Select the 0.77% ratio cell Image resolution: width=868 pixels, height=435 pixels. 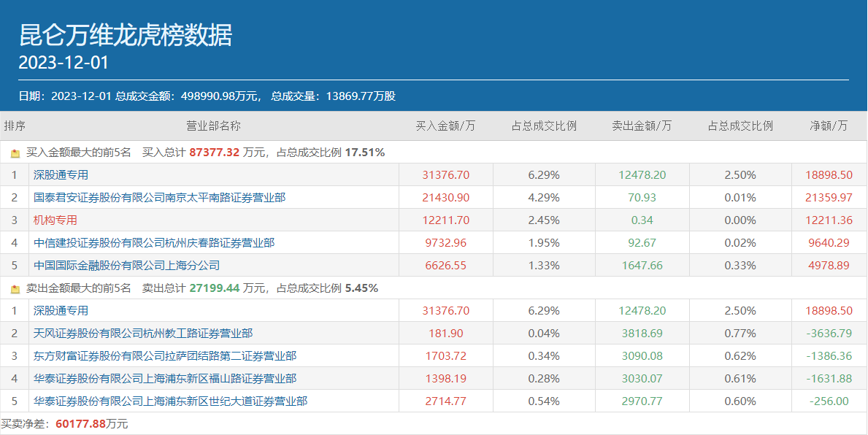(740, 333)
